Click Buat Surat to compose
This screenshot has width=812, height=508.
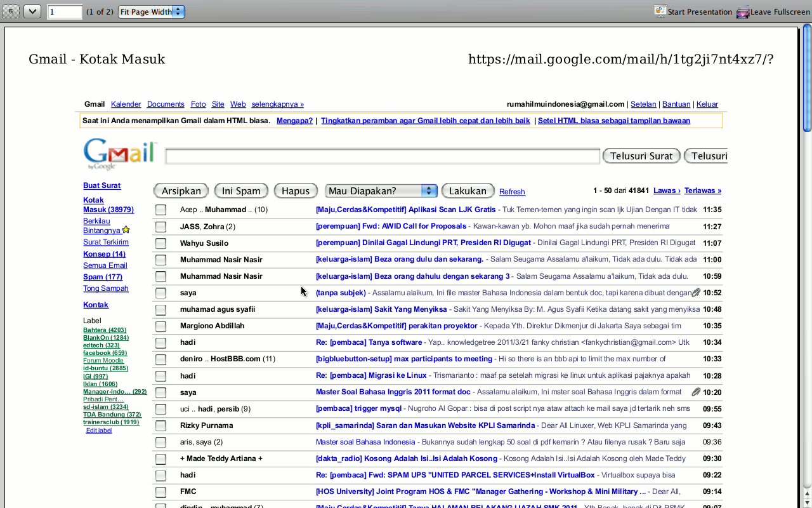[x=101, y=185]
